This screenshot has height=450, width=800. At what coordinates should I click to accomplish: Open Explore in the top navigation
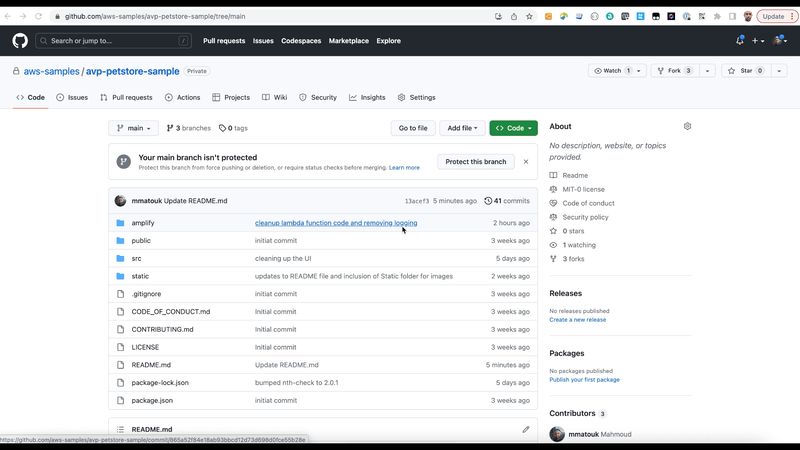point(388,41)
